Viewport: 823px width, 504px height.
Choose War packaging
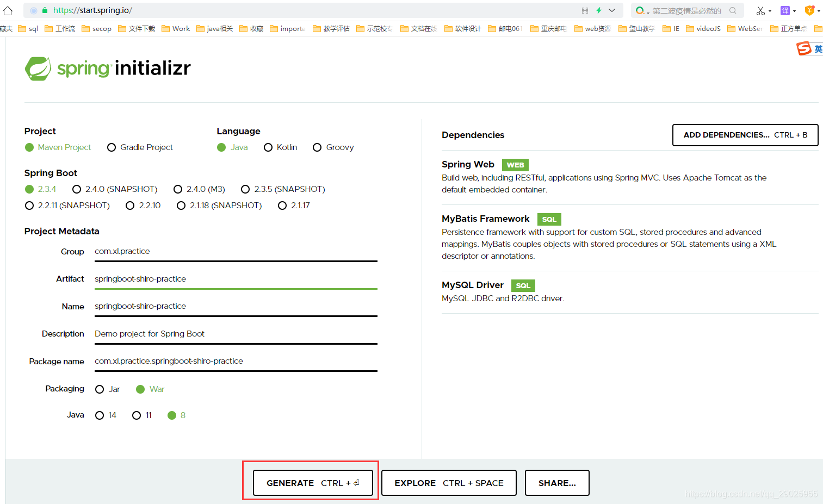[x=150, y=389]
